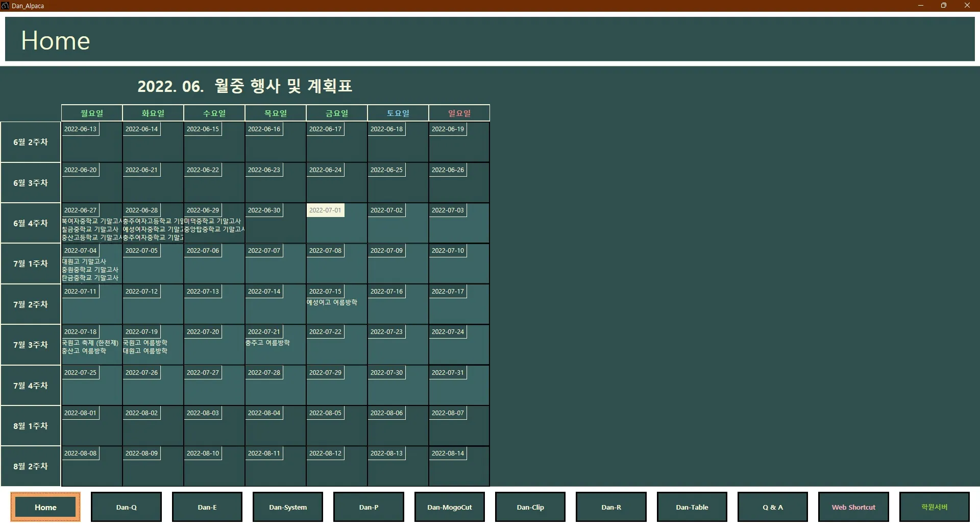
Task: Open Dan-Table
Action: (x=692, y=507)
